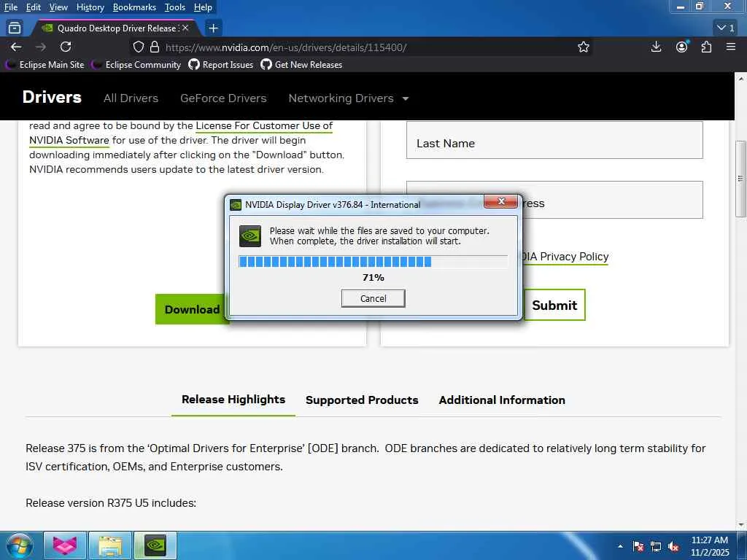The height and width of the screenshot is (560, 747).
Task: Click the Submit button
Action: click(554, 305)
